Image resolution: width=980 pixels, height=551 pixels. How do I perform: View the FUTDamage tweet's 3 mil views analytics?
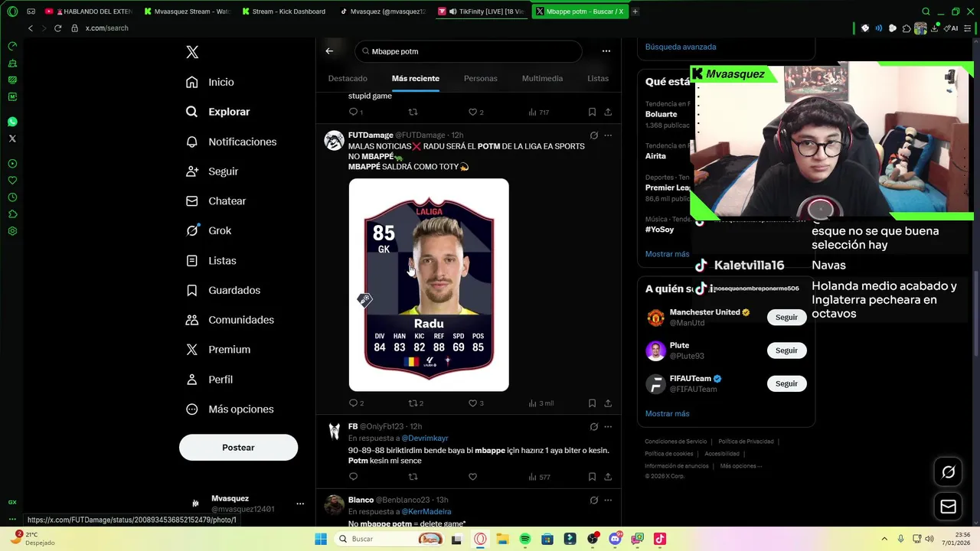tap(541, 403)
